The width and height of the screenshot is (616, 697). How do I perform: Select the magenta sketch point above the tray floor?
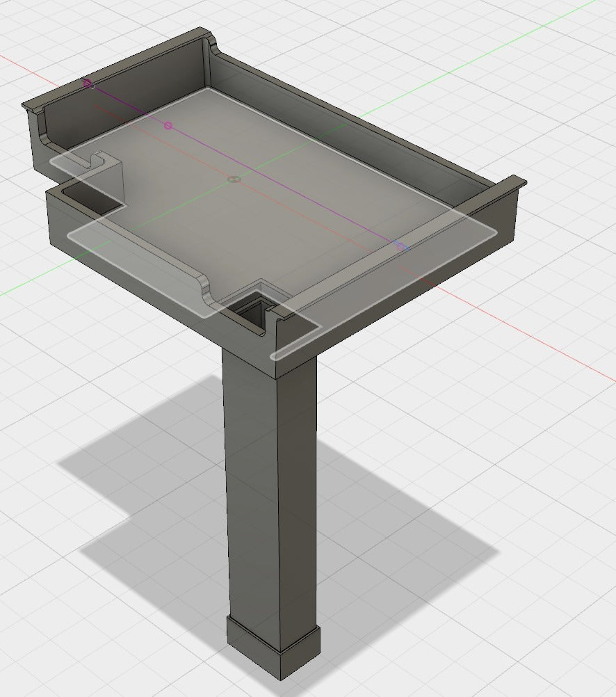tap(168, 126)
